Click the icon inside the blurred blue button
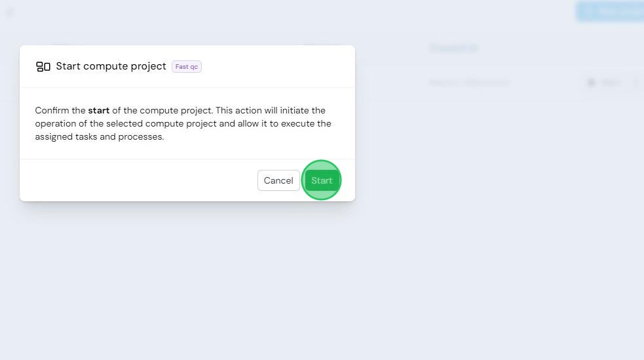The width and height of the screenshot is (644, 360). (x=589, y=12)
